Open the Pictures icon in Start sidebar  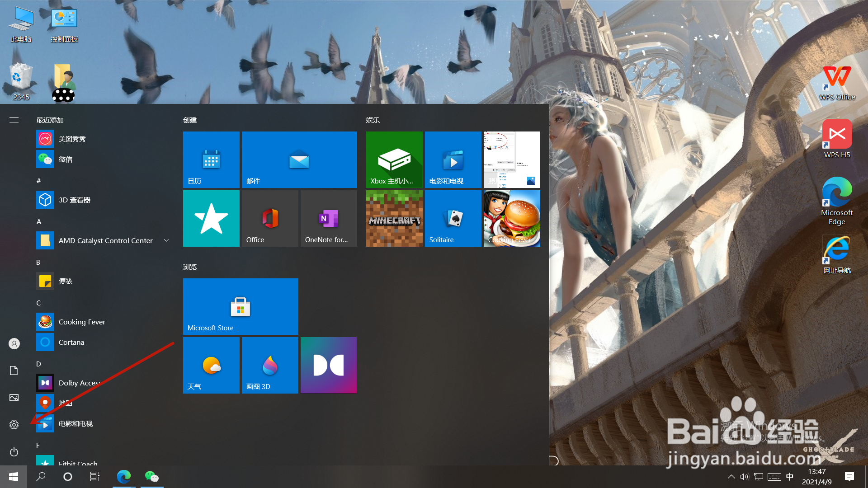14,398
